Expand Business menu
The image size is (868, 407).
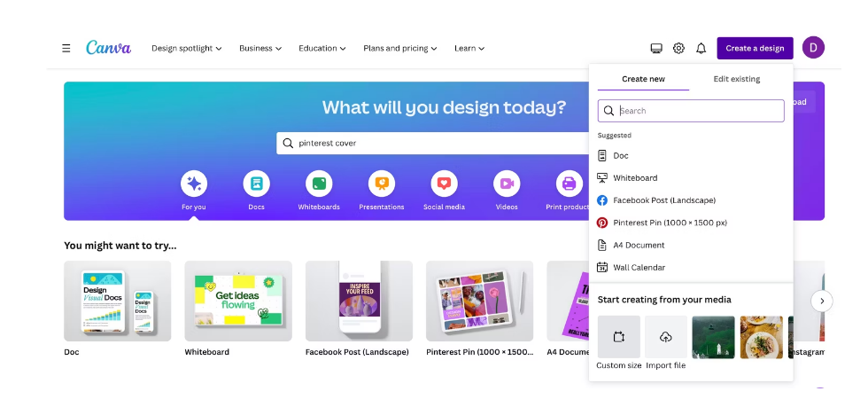pos(260,48)
